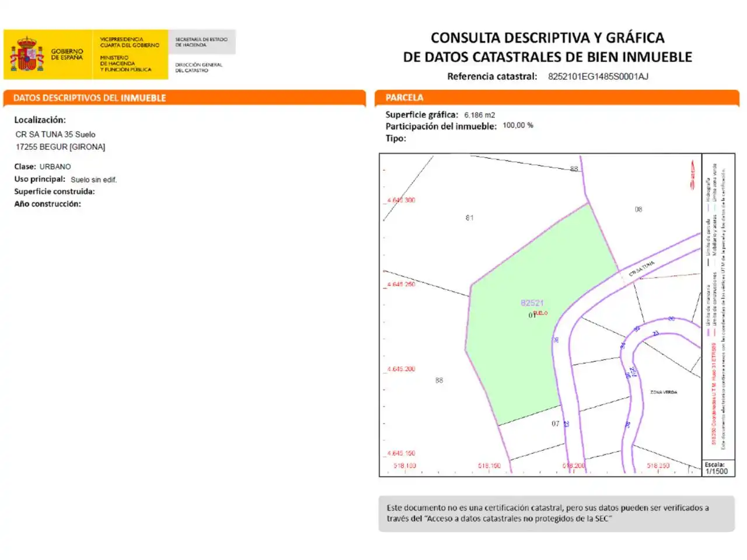
Task: Click the CONSULTA DESCRIPTIVA Y GRÁFICA title line
Action: 547,38
